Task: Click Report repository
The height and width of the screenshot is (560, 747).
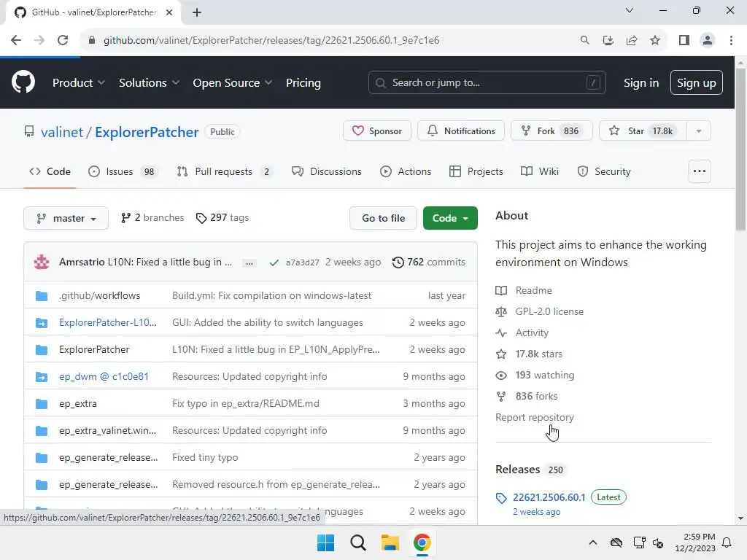Action: [535, 417]
